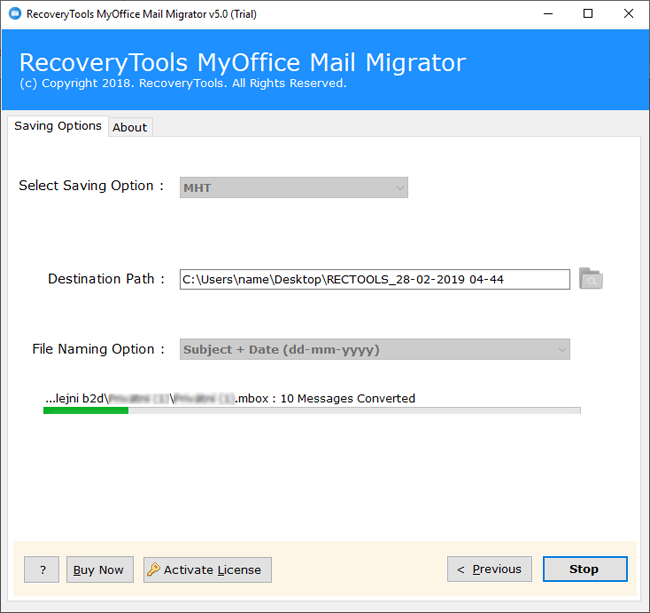Close the Mail Migrator window
Viewport: 650px width, 613px height.
628,14
